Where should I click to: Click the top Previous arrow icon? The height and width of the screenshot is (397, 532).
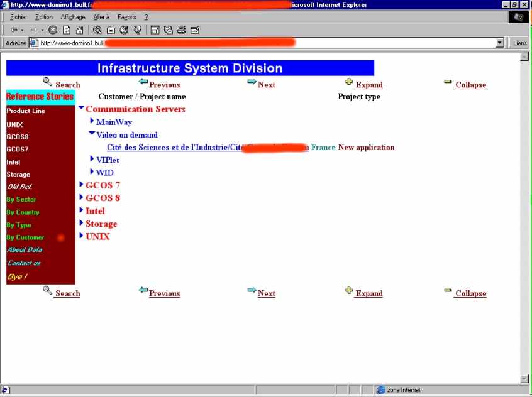(x=143, y=82)
